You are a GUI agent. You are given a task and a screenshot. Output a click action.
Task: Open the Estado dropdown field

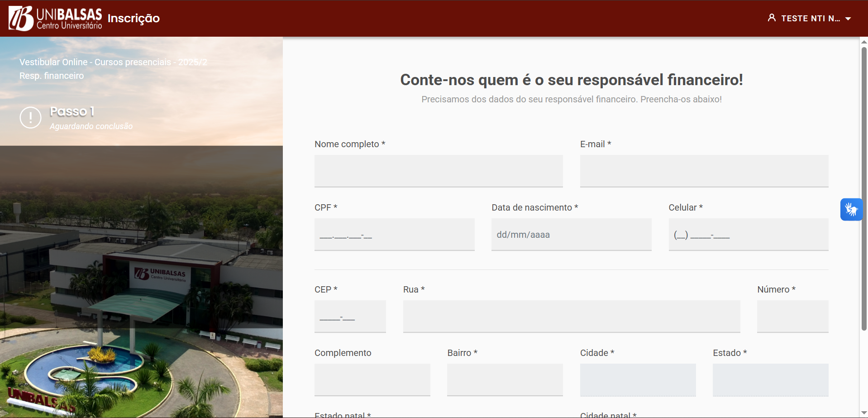point(770,380)
